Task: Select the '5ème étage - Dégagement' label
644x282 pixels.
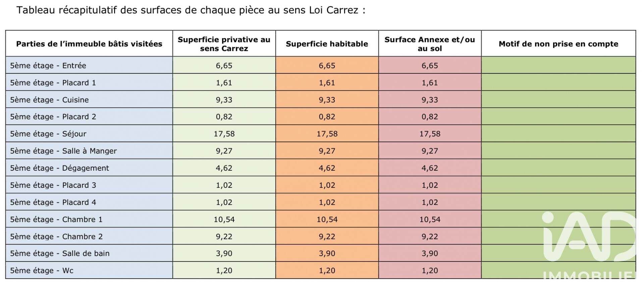Action: click(59, 168)
